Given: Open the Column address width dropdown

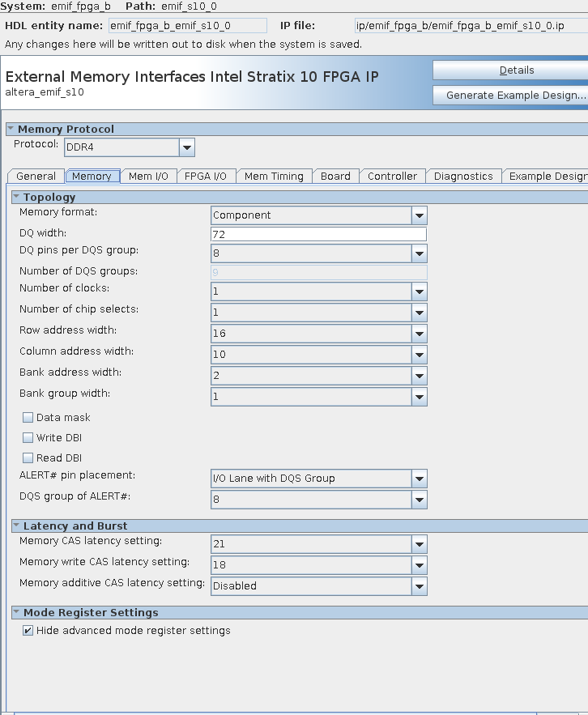Looking at the screenshot, I should (x=420, y=355).
